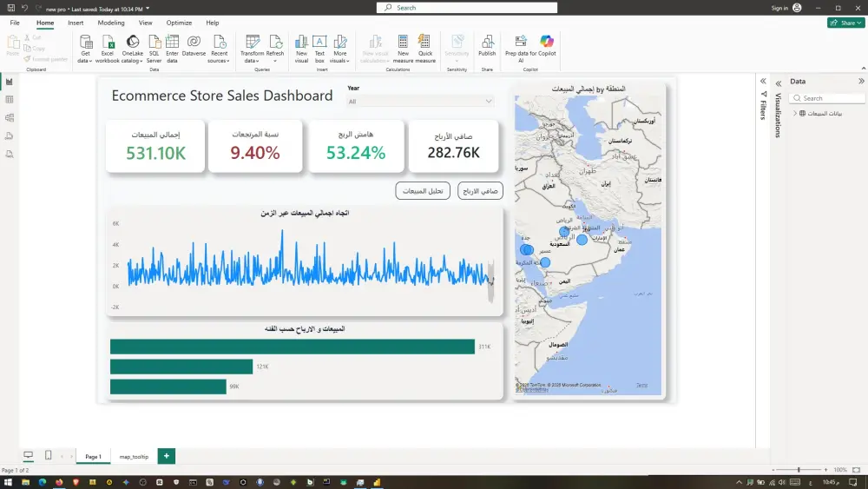Connect to SQL Server
The height and width of the screenshot is (489, 868).
point(154,49)
